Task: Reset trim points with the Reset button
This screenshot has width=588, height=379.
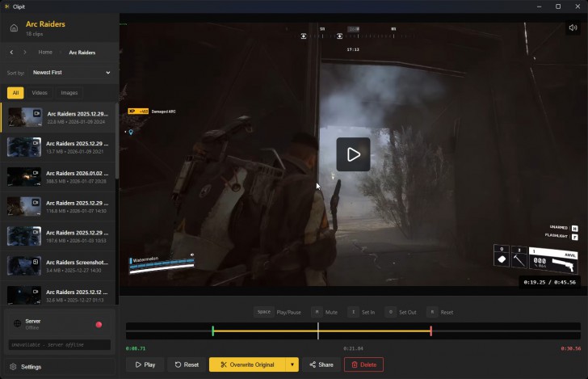Action: (187, 364)
